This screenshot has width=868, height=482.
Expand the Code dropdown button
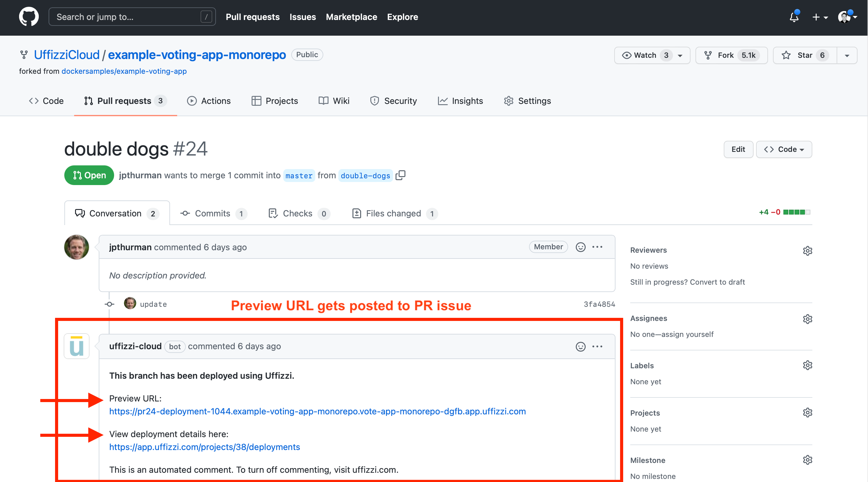[784, 149]
